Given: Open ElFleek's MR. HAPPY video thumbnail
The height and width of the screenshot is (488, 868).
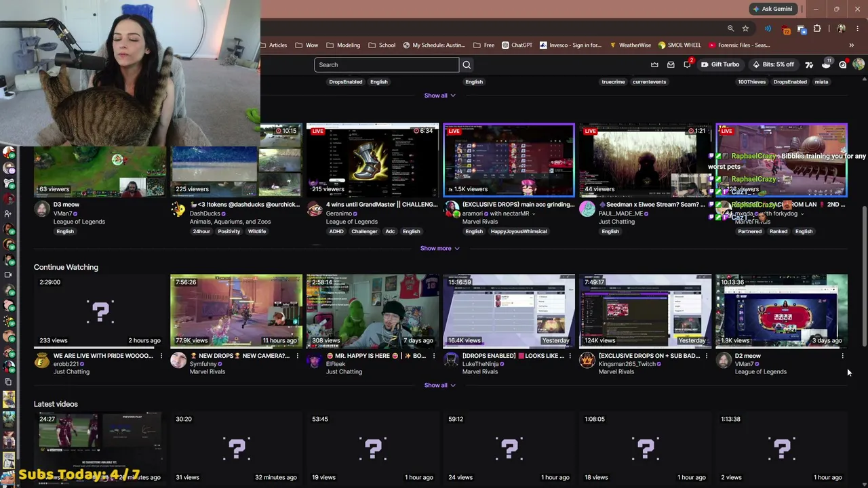Looking at the screenshot, I should (x=372, y=311).
